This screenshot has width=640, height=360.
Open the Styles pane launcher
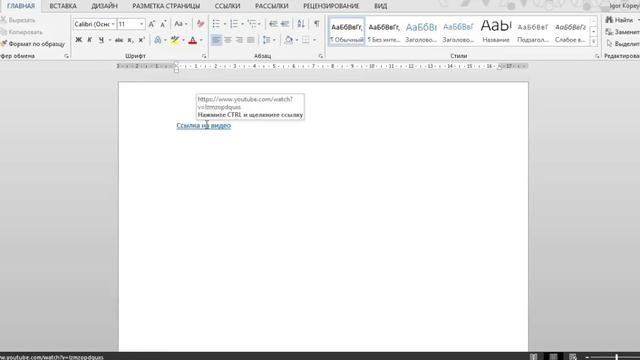pos(597,56)
